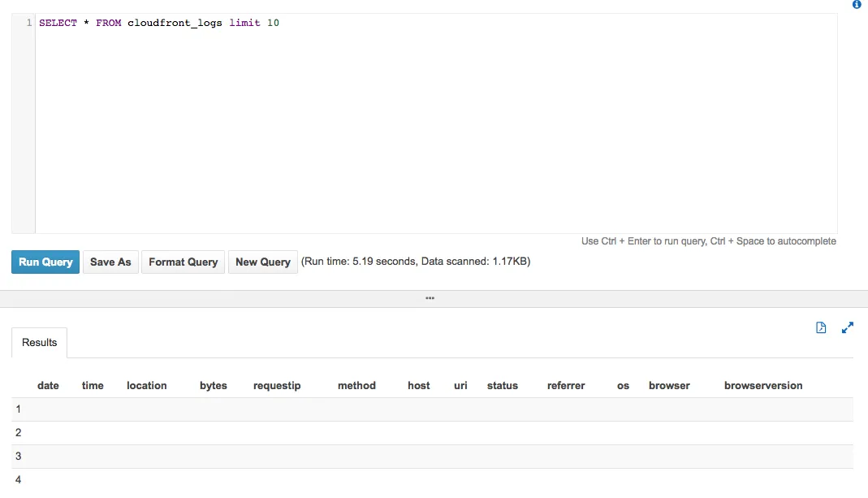Select result row 1
The image size is (868, 498).
[x=432, y=409]
